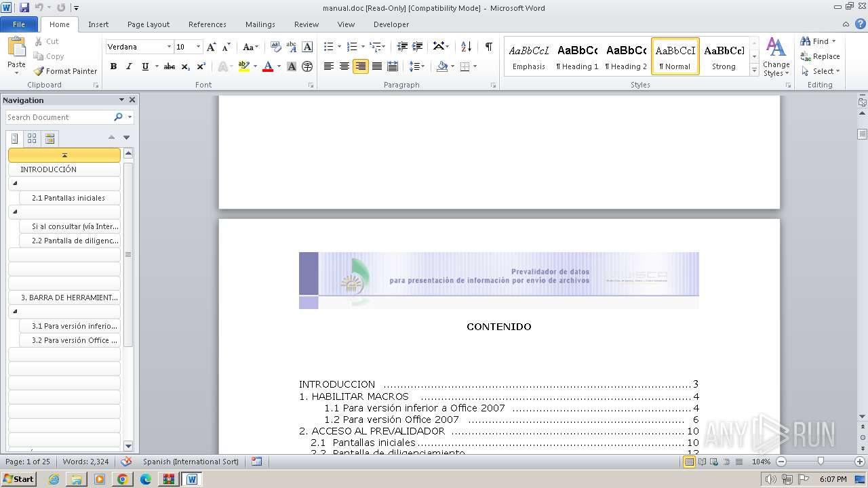Screen dimensions: 868x488
Task: Apply the Strong style
Action: [724, 56]
